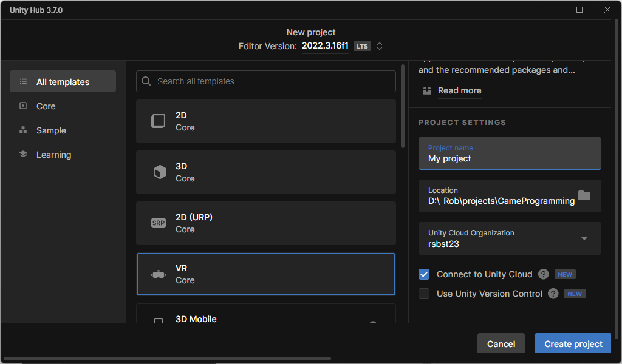Focus the Search all templates field
The width and height of the screenshot is (622, 364).
266,81
